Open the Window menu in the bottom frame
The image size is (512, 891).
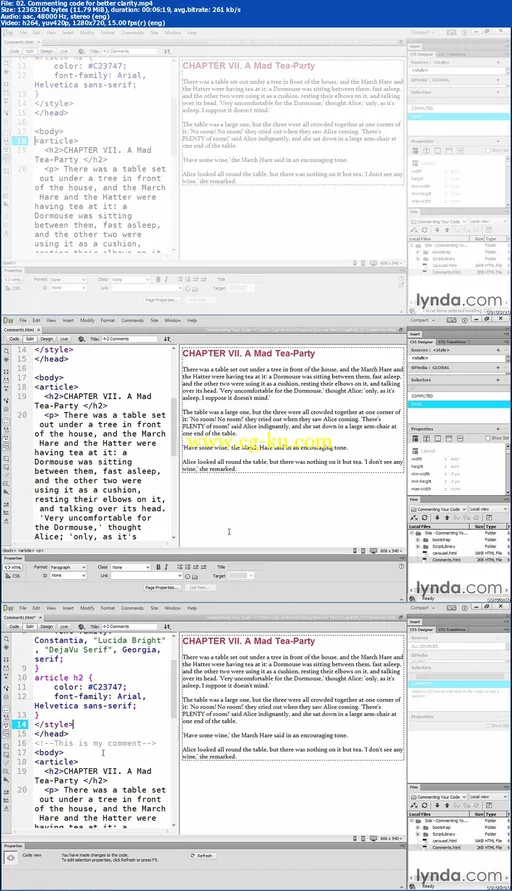pyautogui.click(x=172, y=608)
